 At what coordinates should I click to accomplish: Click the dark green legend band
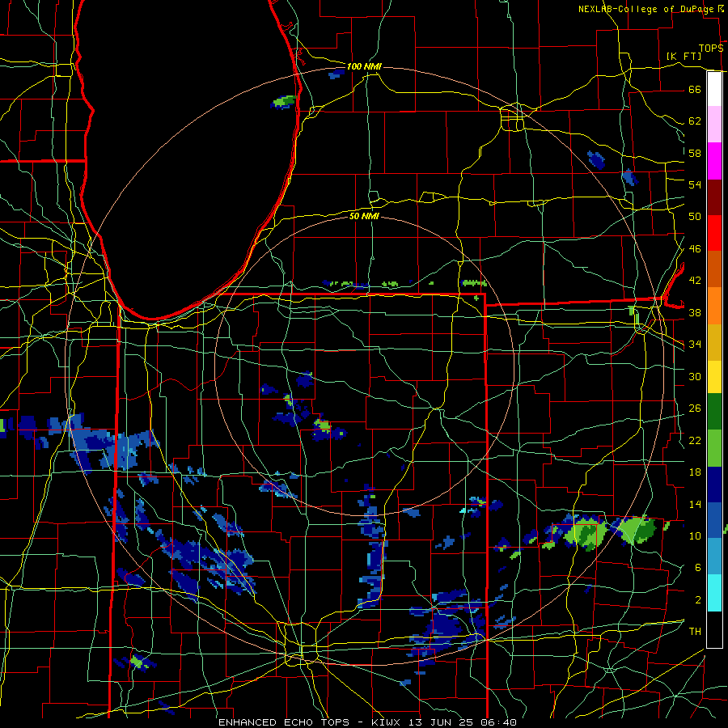(x=714, y=412)
